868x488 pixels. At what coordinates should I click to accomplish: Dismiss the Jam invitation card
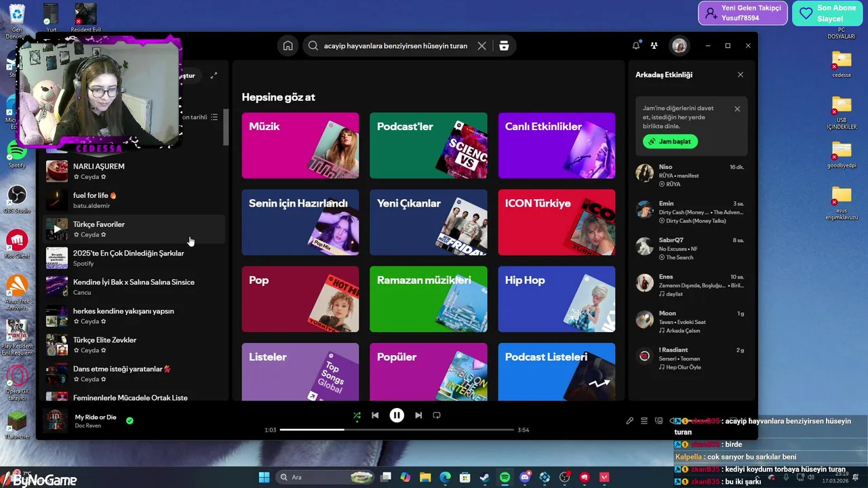point(737,108)
